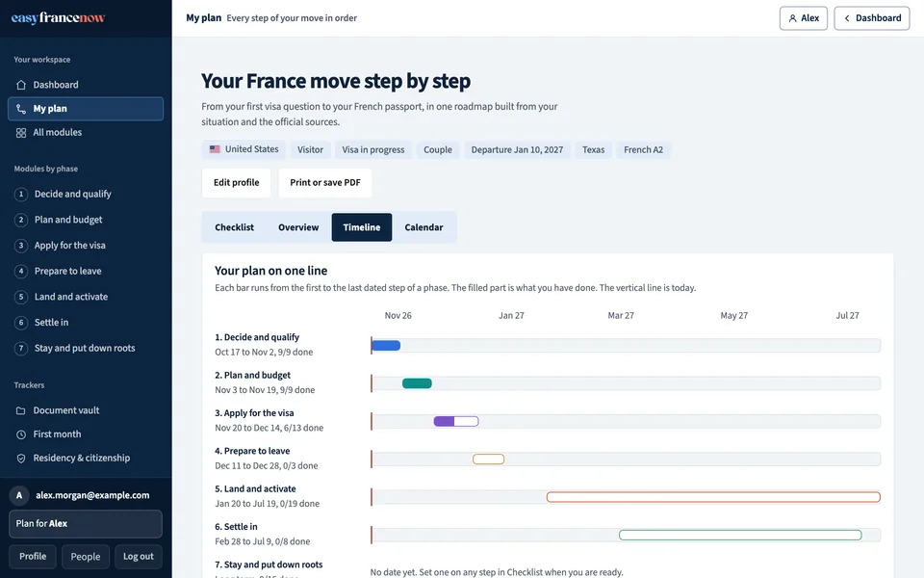Image resolution: width=924 pixels, height=578 pixels.
Task: Open the Alex account button
Action: [803, 18]
